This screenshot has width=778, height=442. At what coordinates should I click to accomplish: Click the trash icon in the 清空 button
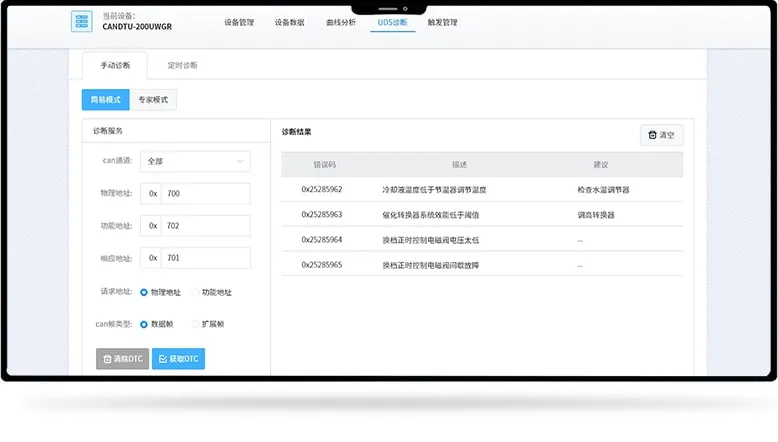tap(653, 135)
